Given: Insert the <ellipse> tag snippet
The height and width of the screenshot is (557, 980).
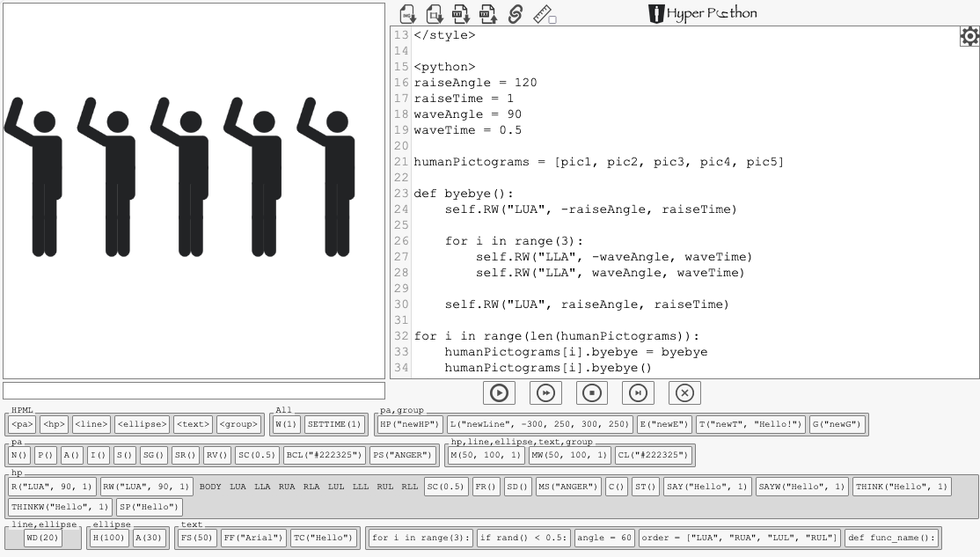Looking at the screenshot, I should [143, 424].
